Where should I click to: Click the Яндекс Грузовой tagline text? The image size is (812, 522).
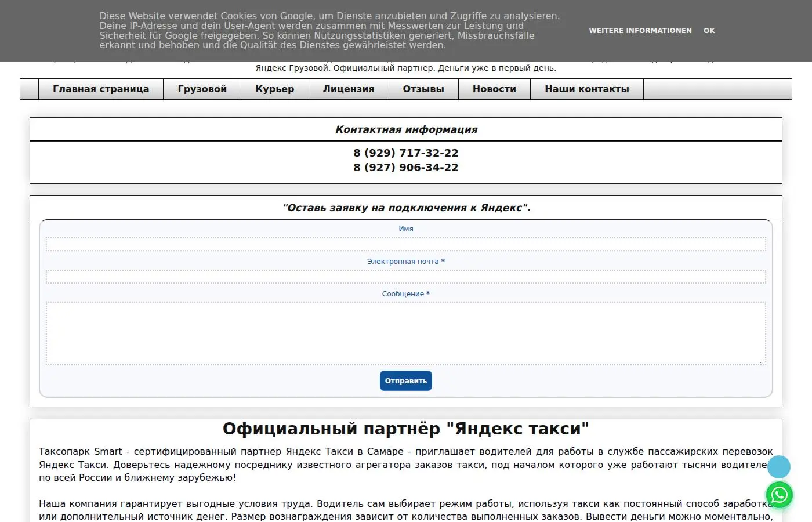[x=406, y=68]
